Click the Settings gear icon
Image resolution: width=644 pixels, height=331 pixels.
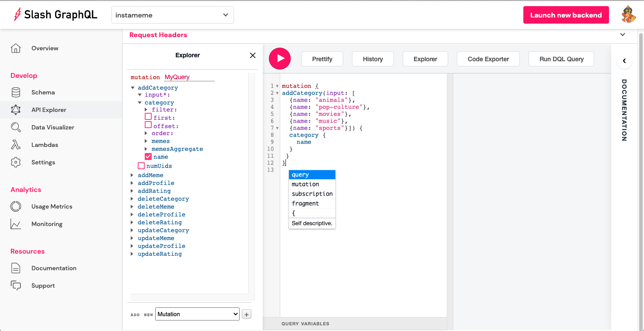(x=16, y=162)
